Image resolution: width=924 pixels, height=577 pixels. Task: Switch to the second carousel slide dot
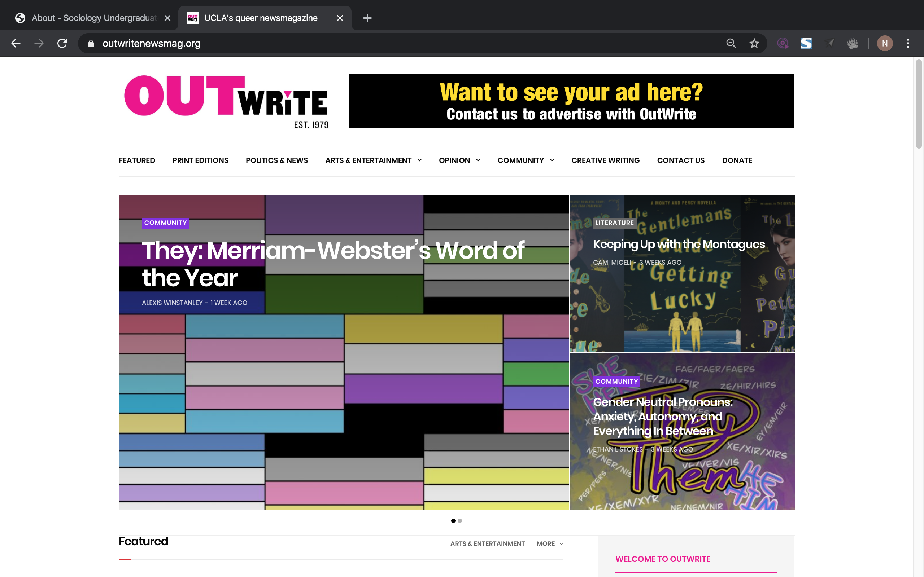point(460,520)
